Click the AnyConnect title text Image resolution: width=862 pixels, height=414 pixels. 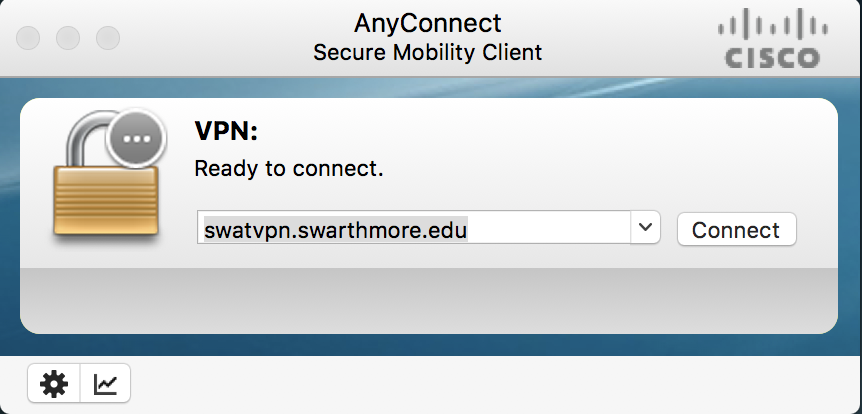pos(428,24)
